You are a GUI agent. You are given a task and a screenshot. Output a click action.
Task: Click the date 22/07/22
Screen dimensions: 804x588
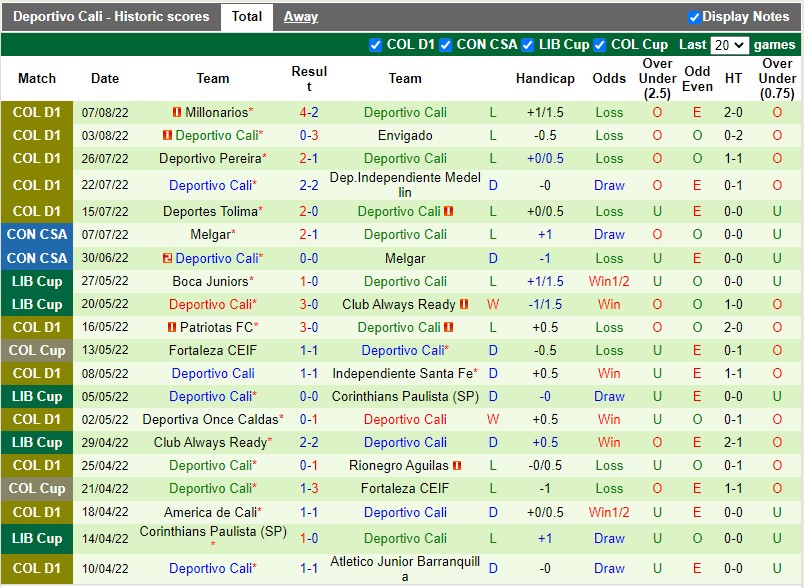coord(105,185)
